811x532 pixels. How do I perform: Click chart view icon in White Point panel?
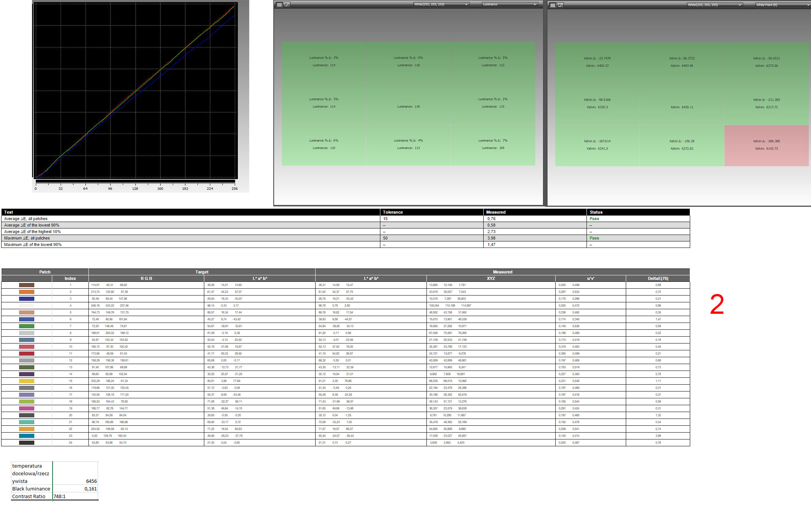click(x=560, y=5)
